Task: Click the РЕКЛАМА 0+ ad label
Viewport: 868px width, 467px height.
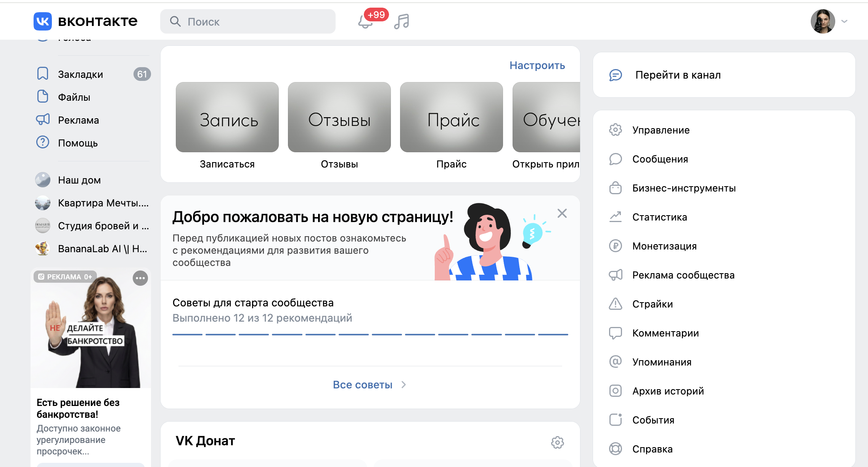Action: coord(65,277)
